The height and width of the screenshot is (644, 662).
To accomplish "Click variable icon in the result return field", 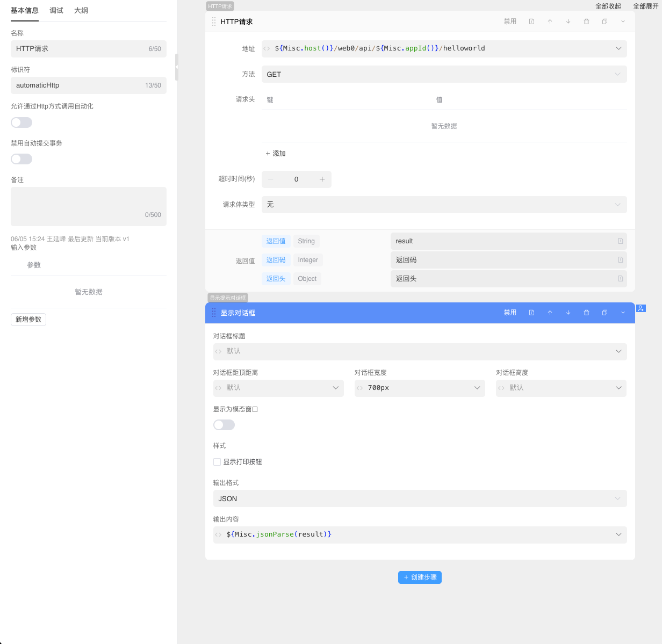I will [620, 241].
